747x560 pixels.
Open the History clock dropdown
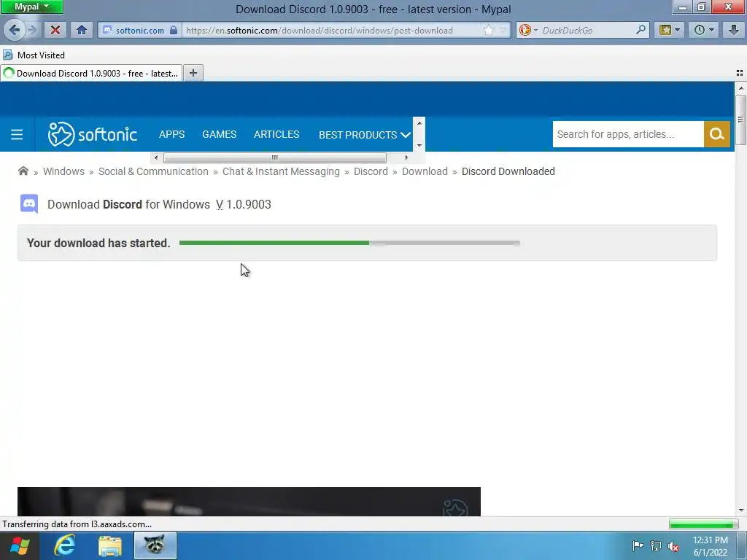coord(704,30)
